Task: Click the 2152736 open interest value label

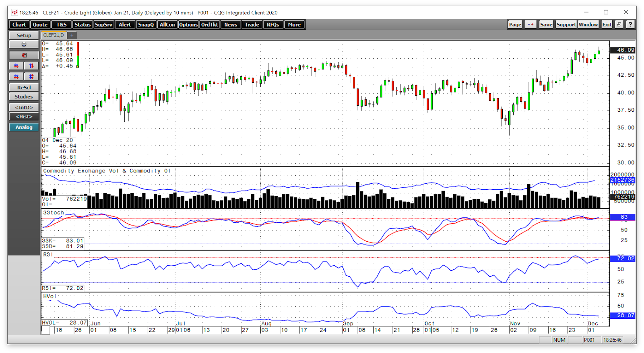Action: point(623,180)
